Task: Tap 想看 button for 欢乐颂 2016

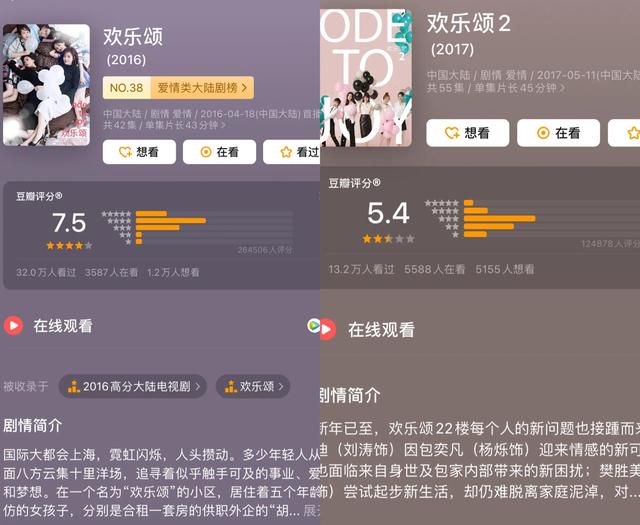Action: click(139, 152)
